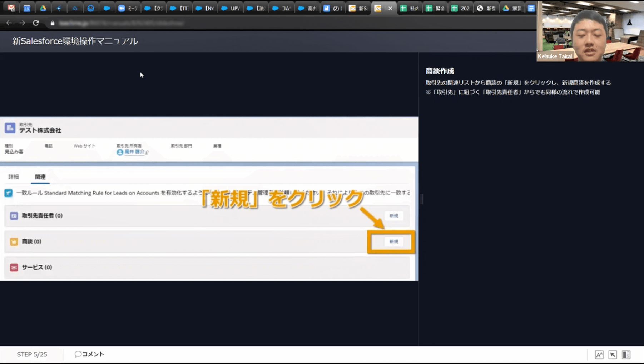Switch to the Zoom meeting tab
Screen dimensions: 644x364
click(128, 8)
